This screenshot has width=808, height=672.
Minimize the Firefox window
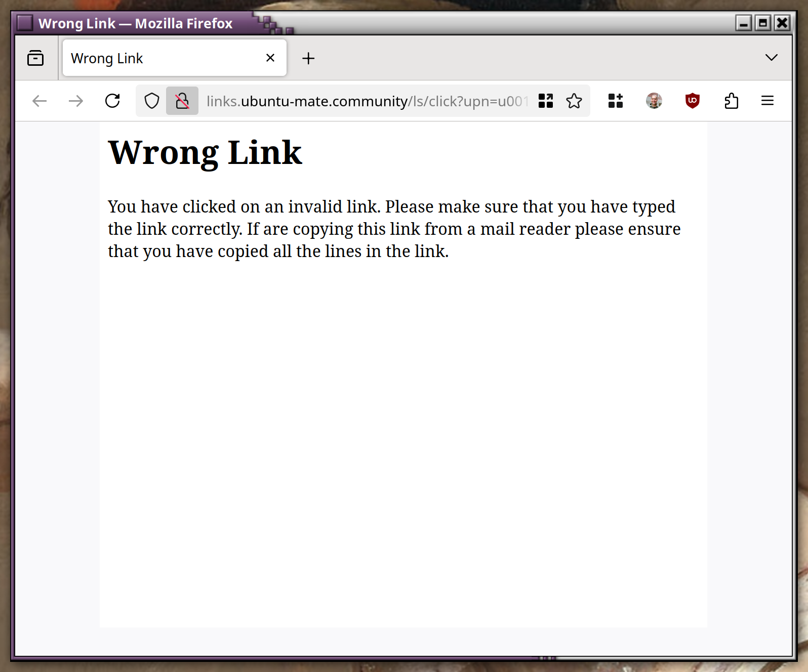743,23
